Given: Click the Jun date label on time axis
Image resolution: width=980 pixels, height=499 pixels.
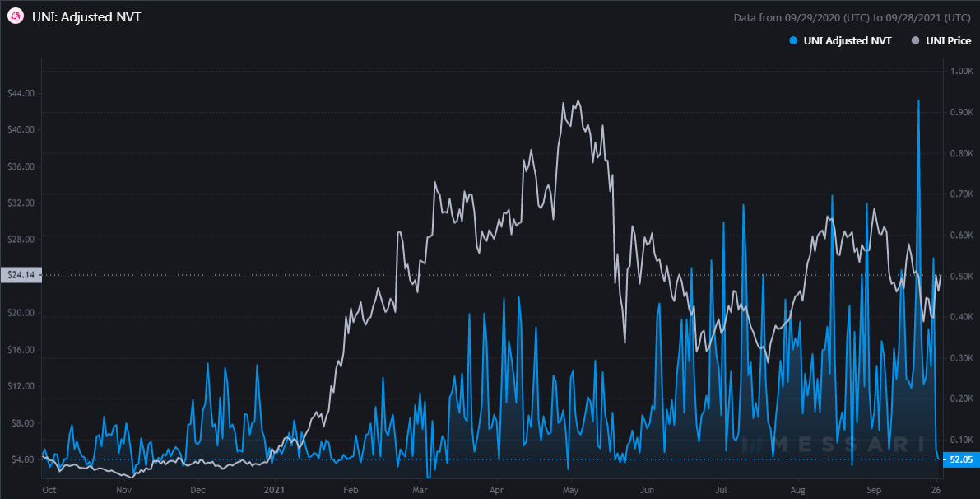Looking at the screenshot, I should pyautogui.click(x=647, y=490).
